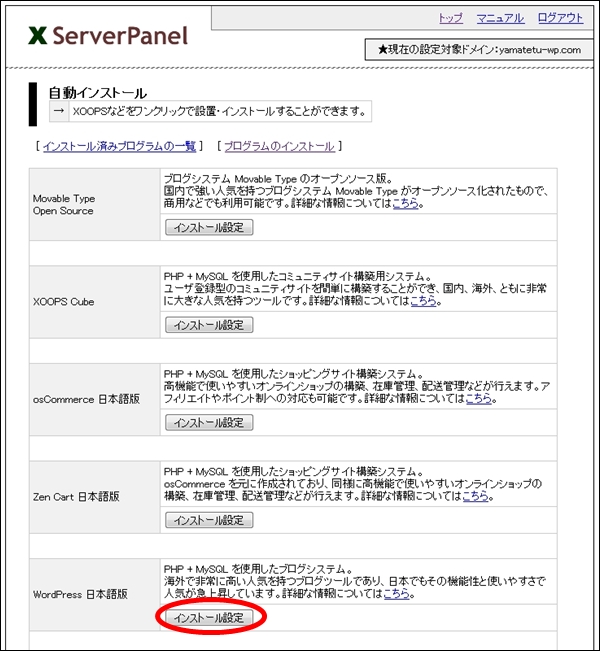Click the XOOPSなどをワンクリック description text

pyautogui.click(x=219, y=111)
